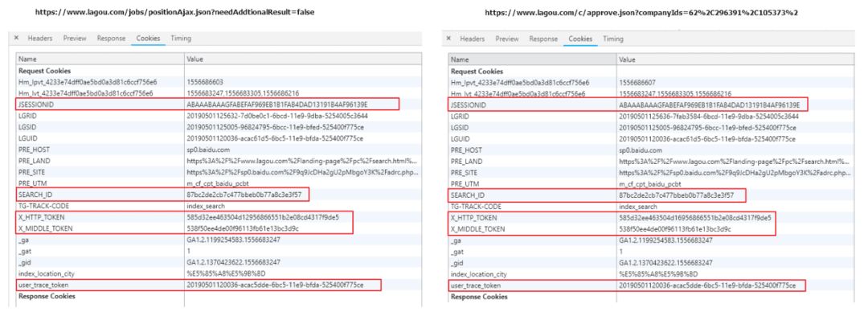Click SEARCH_ID cookie name in positionAjax.json panel
868x312 pixels.
click(35, 195)
